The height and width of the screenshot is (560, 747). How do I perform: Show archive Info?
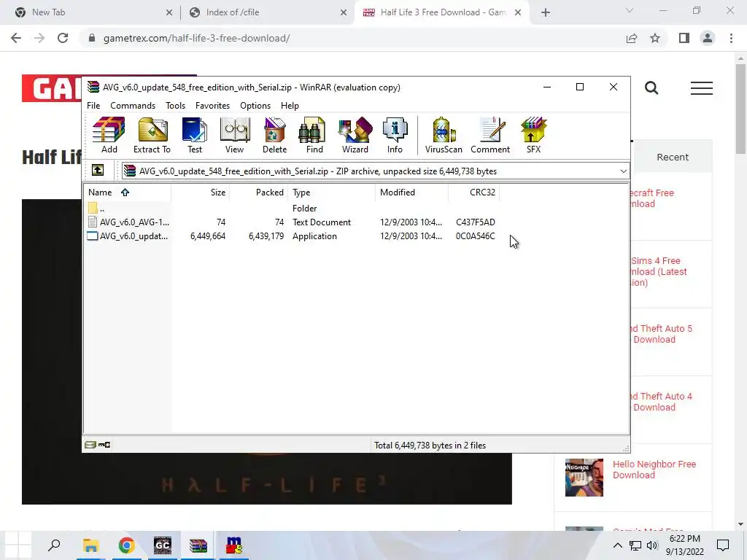point(395,135)
